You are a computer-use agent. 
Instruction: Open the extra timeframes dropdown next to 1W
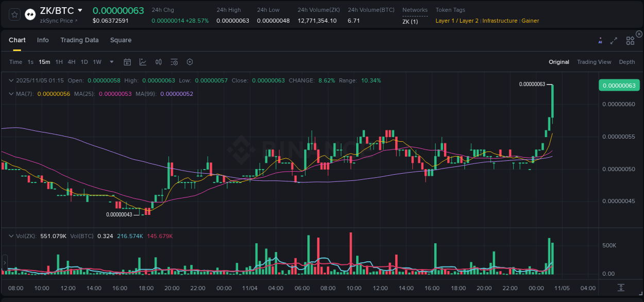(111, 62)
